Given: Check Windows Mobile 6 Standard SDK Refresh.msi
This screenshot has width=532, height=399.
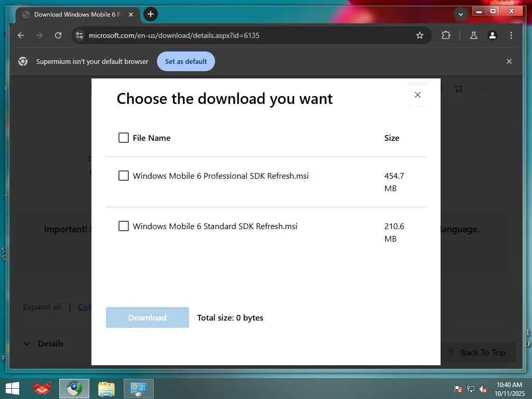Looking at the screenshot, I should pyautogui.click(x=124, y=226).
